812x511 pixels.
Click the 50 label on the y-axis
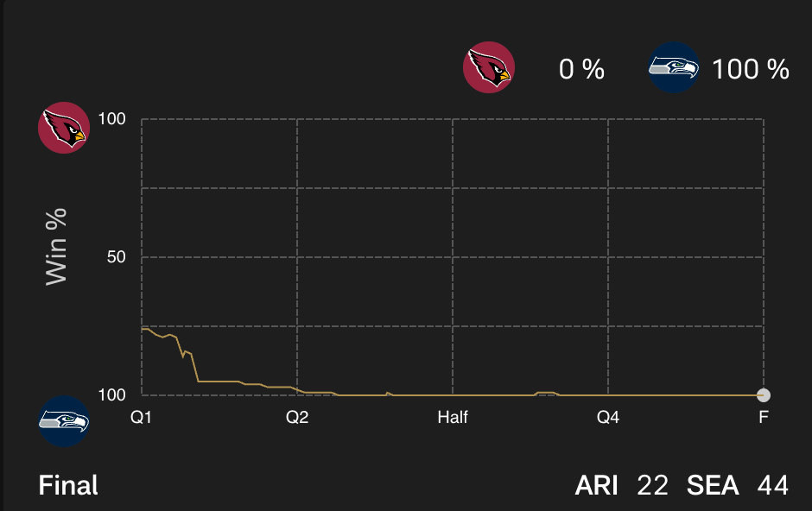point(114,257)
